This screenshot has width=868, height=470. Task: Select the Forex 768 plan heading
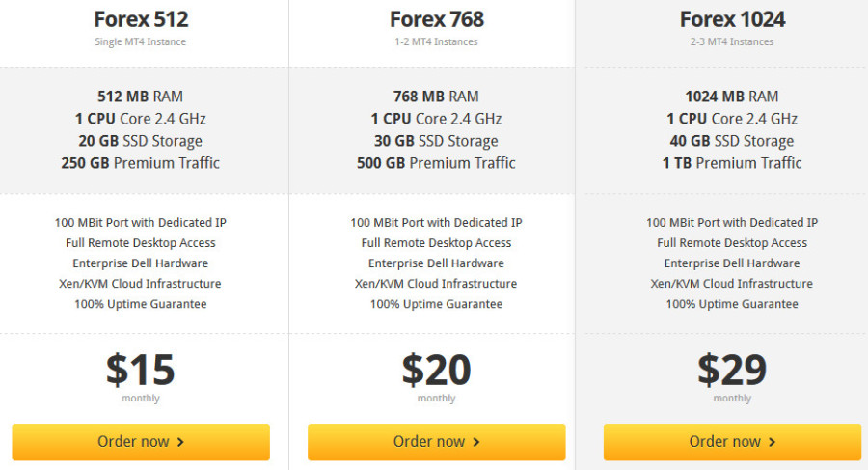437,19
